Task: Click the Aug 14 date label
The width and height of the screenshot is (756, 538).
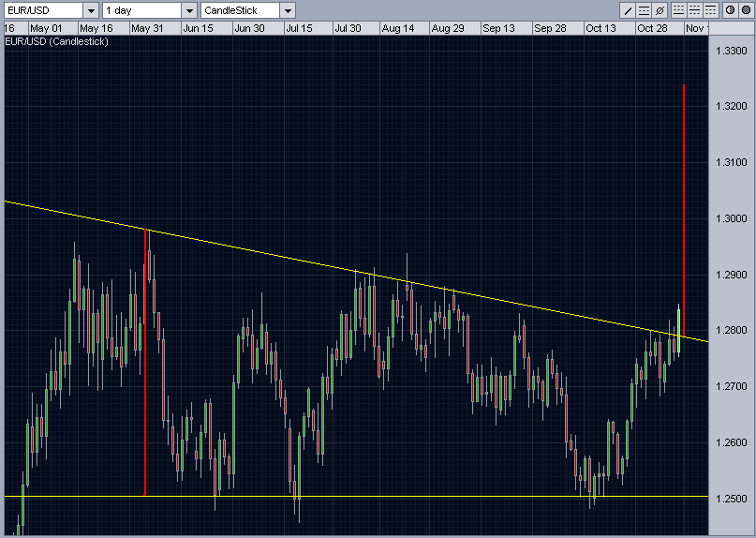Action: [398, 28]
